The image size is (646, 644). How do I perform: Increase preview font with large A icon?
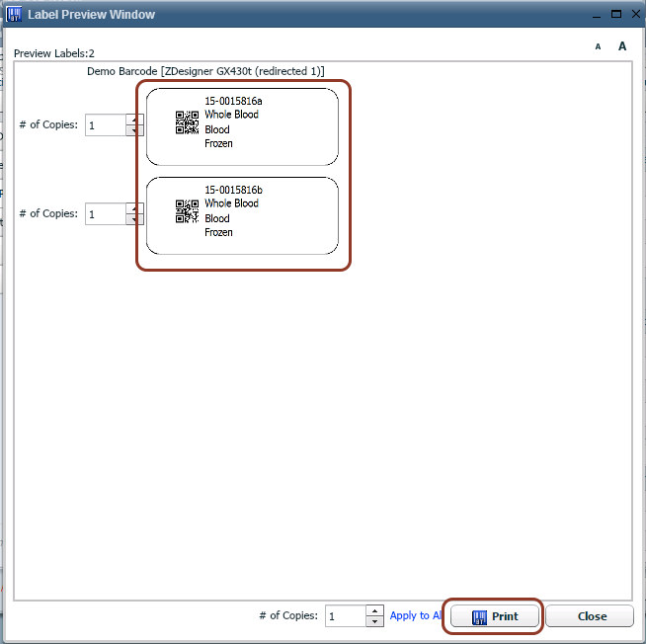tap(622, 46)
